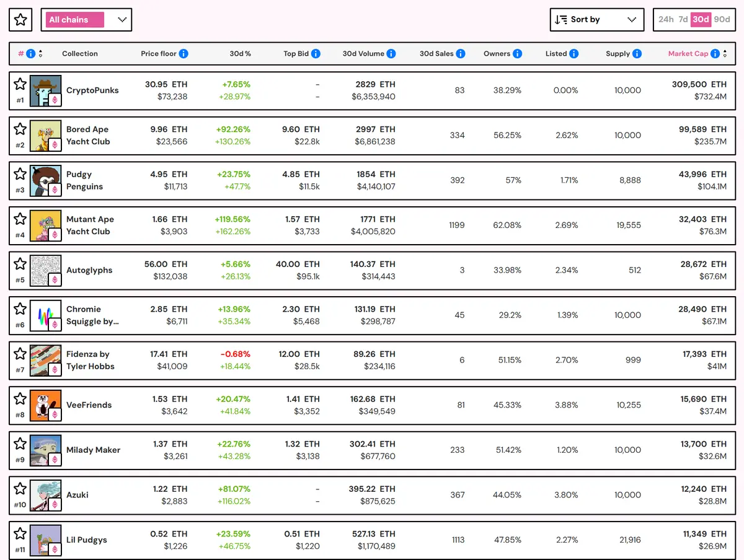744x560 pixels.
Task: Open the Mutant Ape Yacht Club collection
Action: 90,225
